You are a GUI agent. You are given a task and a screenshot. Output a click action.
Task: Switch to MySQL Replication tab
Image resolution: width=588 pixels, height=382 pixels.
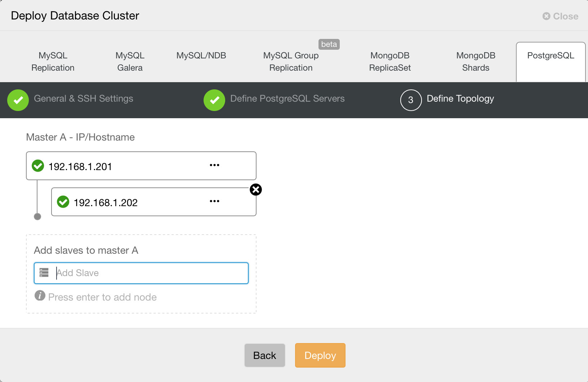53,62
